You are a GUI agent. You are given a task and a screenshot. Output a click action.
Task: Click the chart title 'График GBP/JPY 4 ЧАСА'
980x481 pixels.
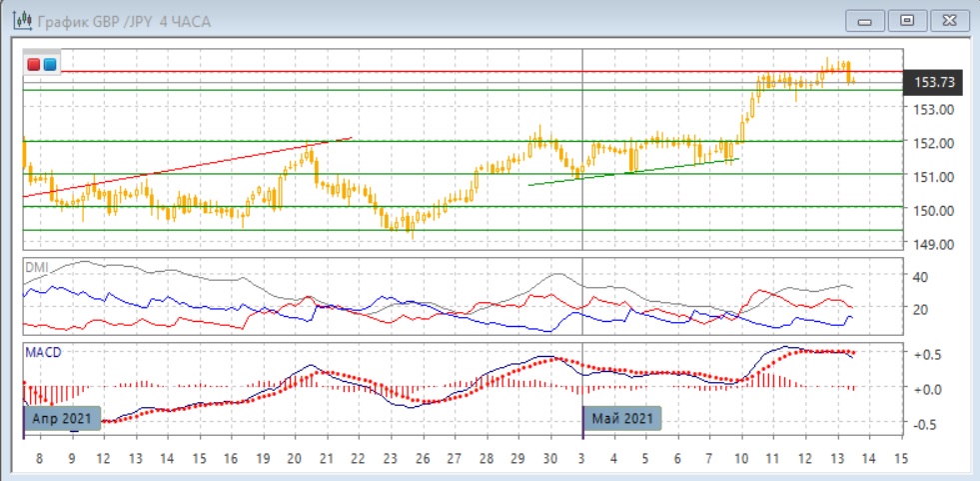125,20
